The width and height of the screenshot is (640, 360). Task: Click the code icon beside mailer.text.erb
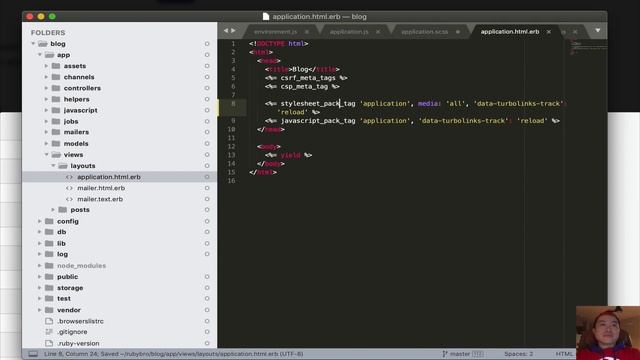pyautogui.click(x=69, y=199)
